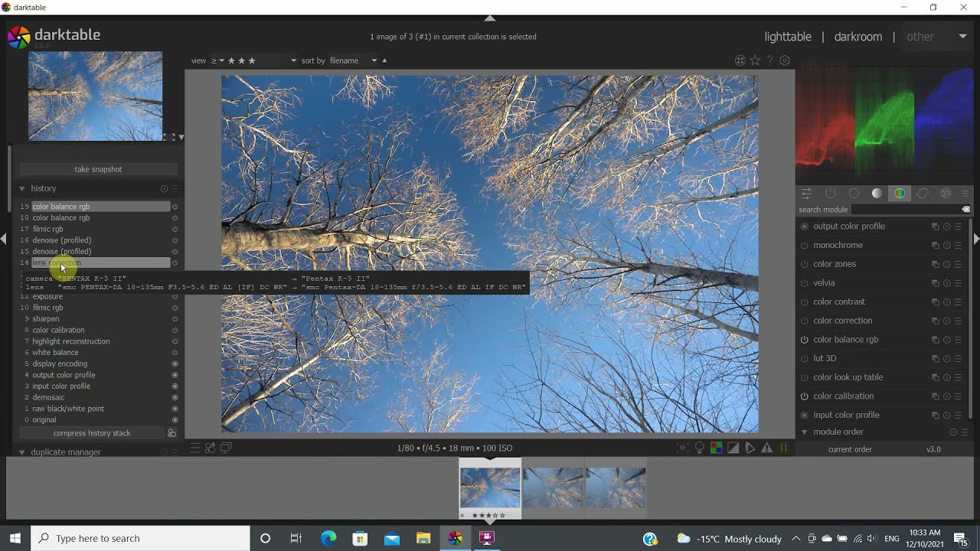
Task: Create style from history button
Action: tap(172, 433)
